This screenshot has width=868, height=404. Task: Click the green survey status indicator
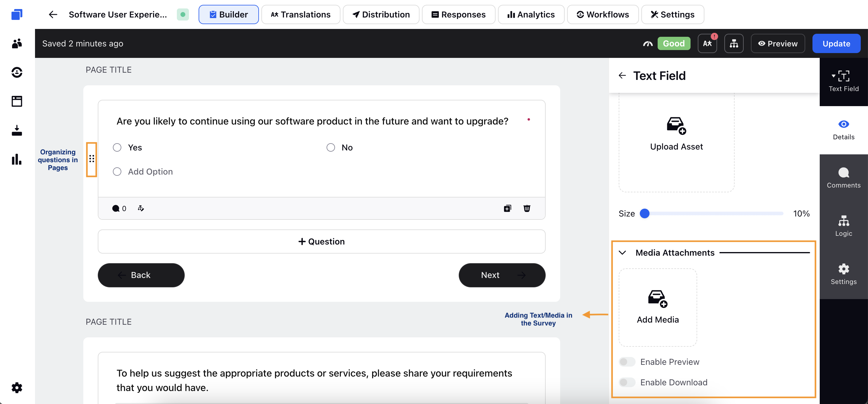point(183,14)
